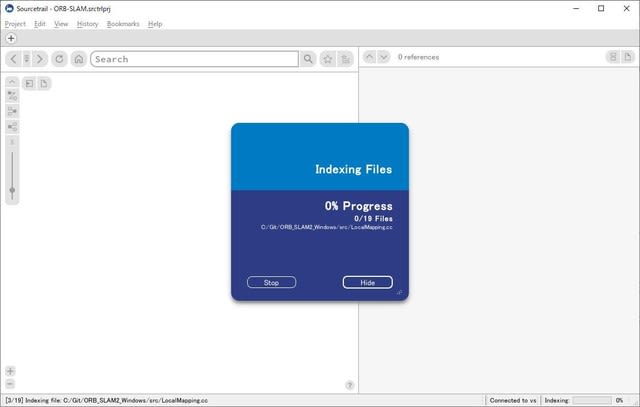This screenshot has width=640, height=407.
Task: Open the Project menu
Action: 15,23
